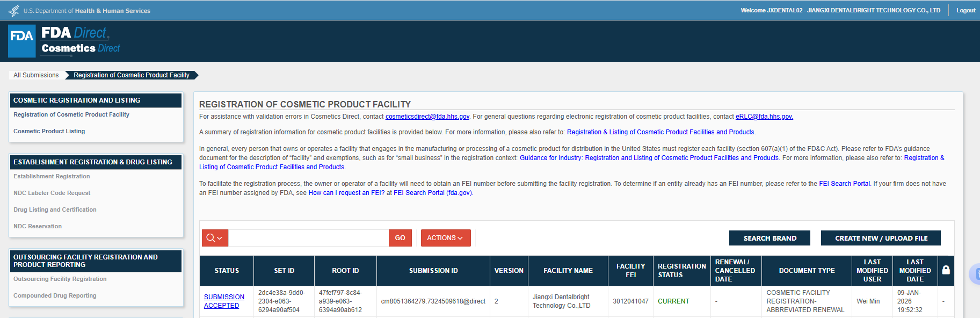Sort by LAST MODIFIED DATE column header

[x=915, y=271]
